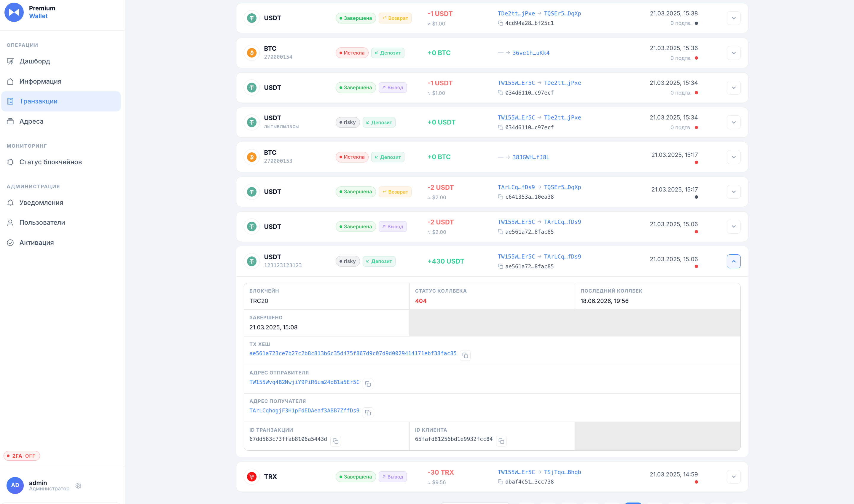Click admin Администратор profile name
The width and height of the screenshot is (854, 504).
49,485
